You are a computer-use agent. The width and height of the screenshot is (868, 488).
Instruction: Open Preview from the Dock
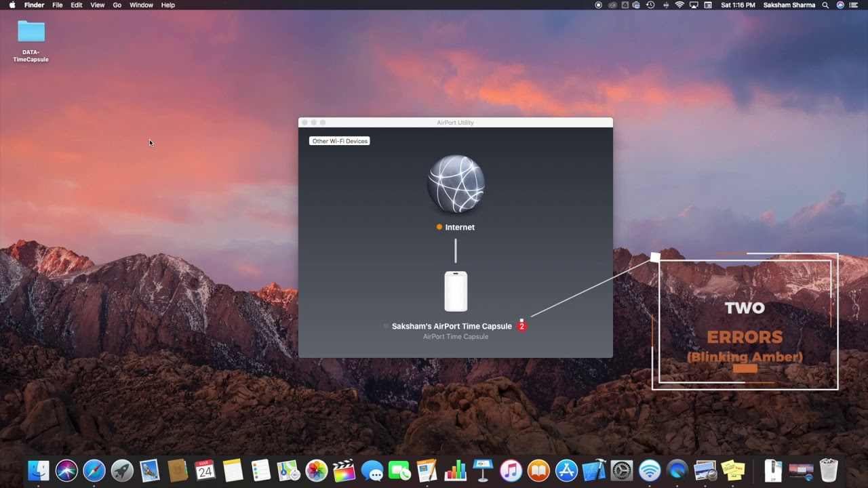pyautogui.click(x=705, y=470)
